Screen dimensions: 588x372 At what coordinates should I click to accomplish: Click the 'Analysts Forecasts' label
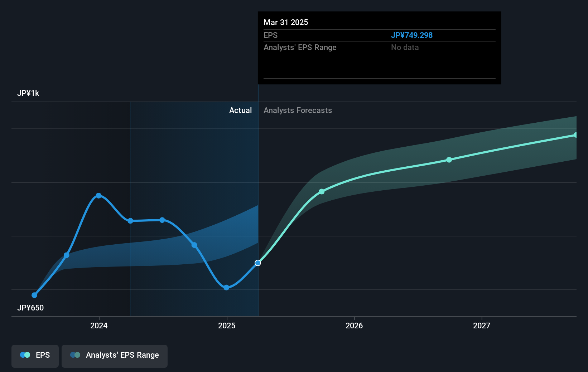[298, 110]
